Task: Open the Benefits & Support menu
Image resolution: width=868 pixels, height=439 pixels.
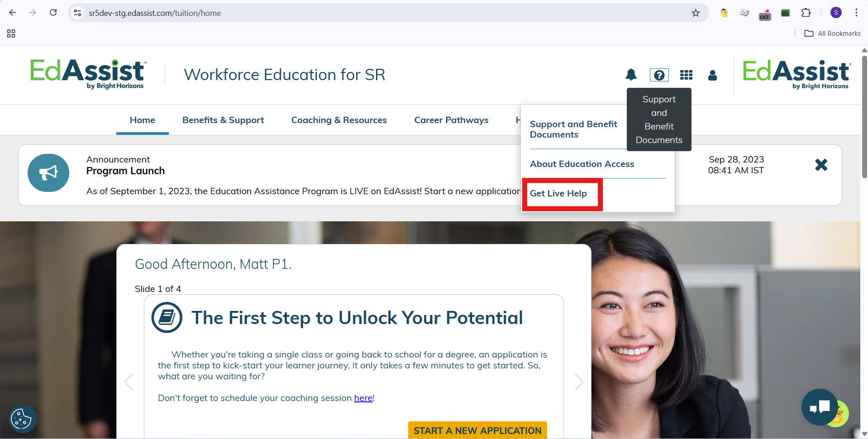Action: [x=223, y=120]
